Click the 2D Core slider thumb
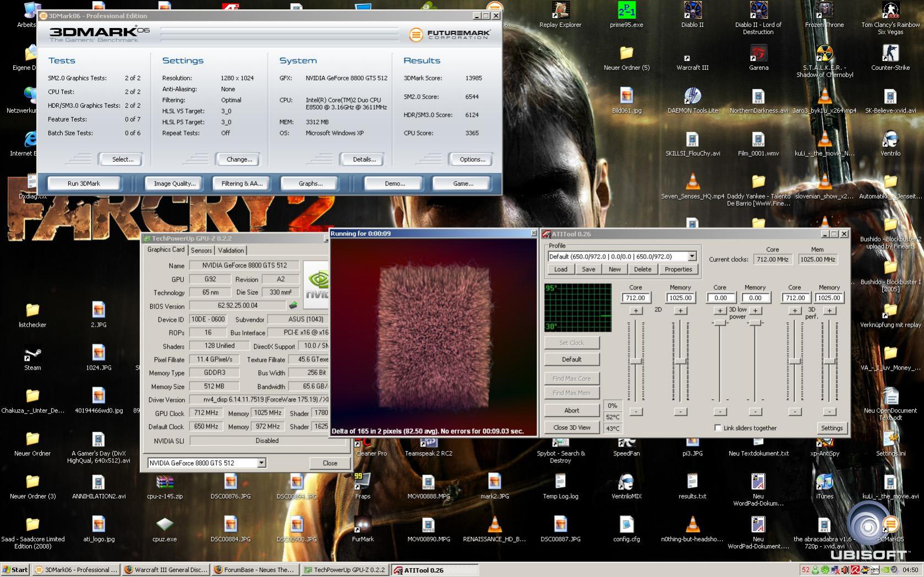The image size is (924, 577). (636, 361)
